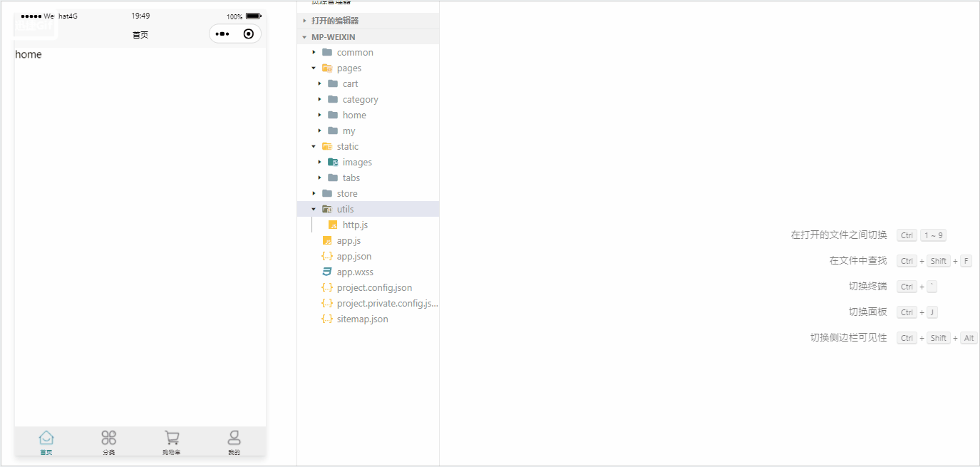Collapse the pages folder

coord(368,68)
